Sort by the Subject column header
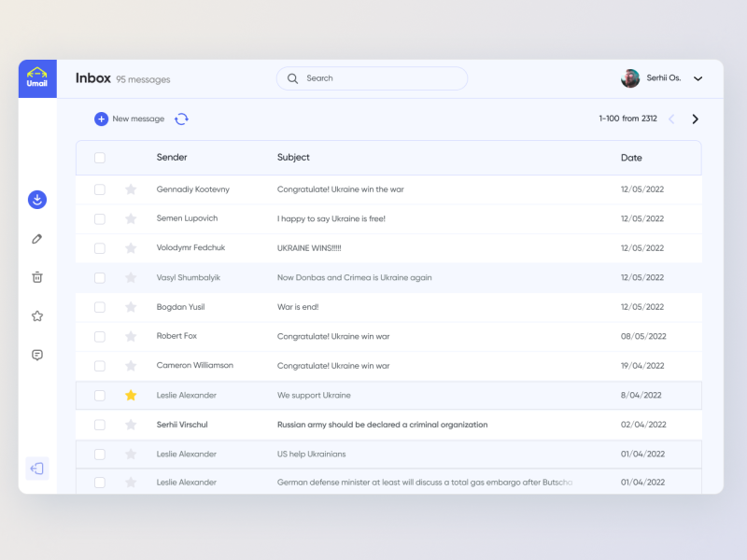747x560 pixels. point(293,157)
